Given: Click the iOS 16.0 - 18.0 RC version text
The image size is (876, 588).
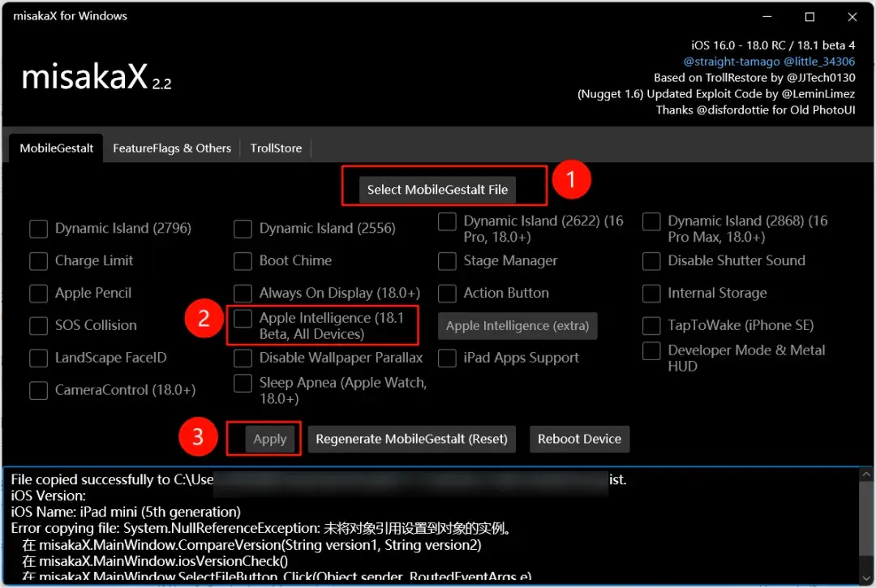Looking at the screenshot, I should coord(773,45).
